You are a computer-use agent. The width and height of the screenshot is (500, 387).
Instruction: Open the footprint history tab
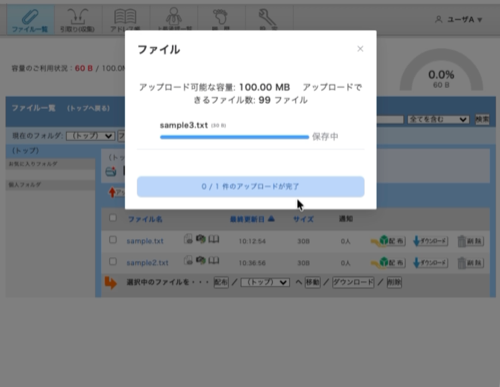click(221, 20)
